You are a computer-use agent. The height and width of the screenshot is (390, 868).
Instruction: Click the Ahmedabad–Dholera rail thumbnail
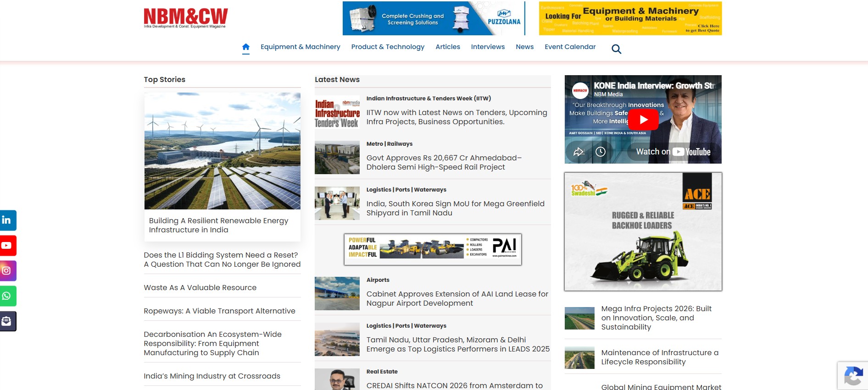(x=337, y=157)
